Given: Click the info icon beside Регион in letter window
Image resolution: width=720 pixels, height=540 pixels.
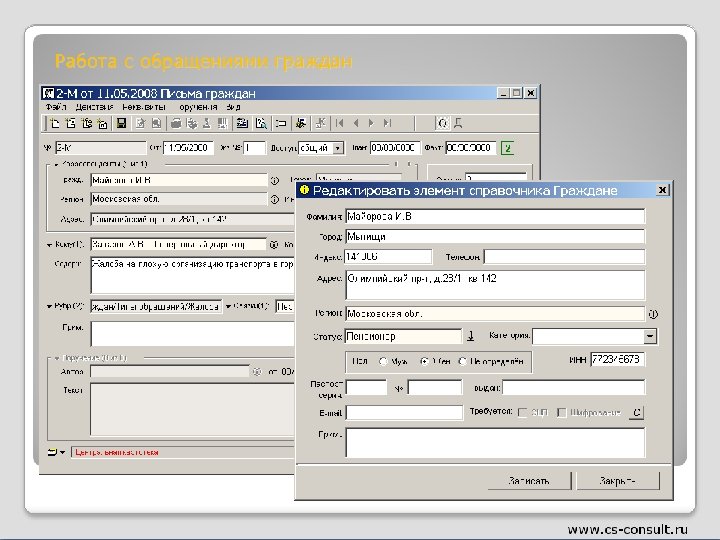Looking at the screenshot, I should [274, 199].
